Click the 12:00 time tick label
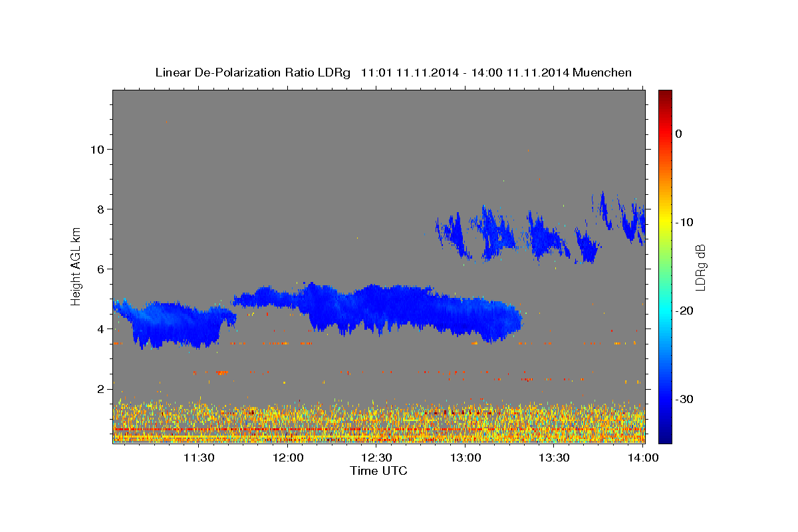Viewport: 798px width, 532px height. point(288,458)
